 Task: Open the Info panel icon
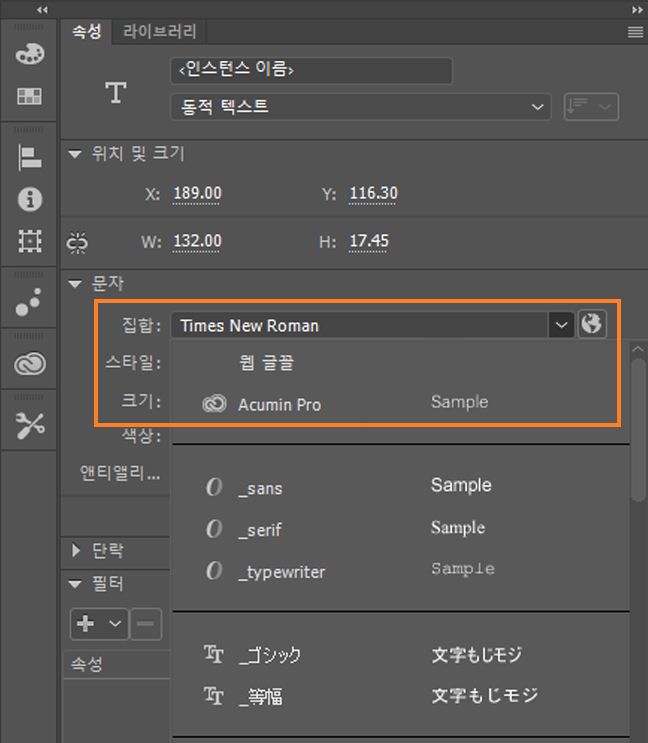point(29,199)
